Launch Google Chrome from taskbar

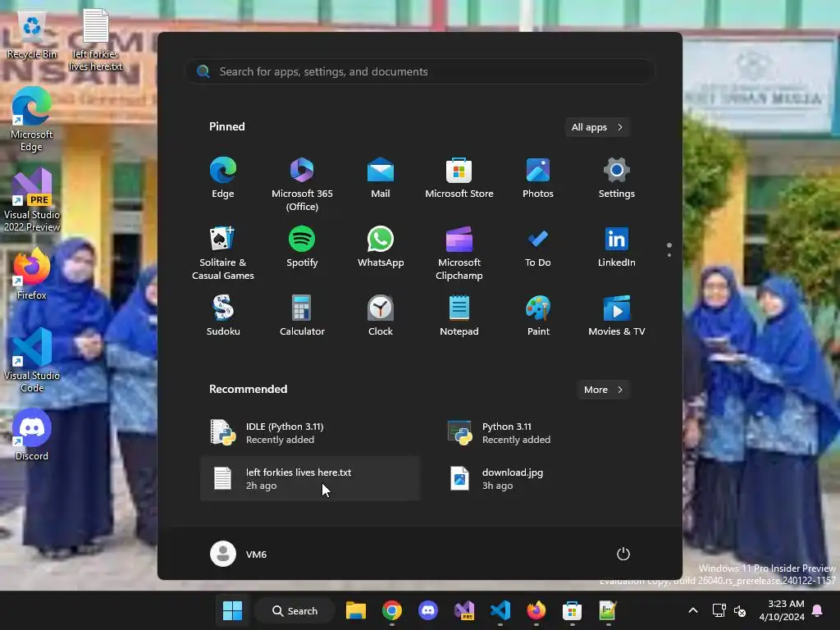click(391, 610)
